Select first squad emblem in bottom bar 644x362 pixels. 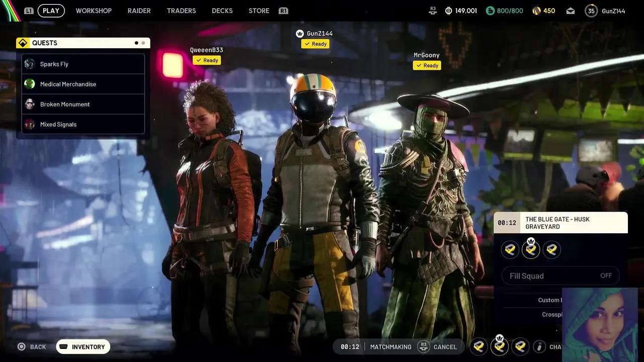(479, 347)
